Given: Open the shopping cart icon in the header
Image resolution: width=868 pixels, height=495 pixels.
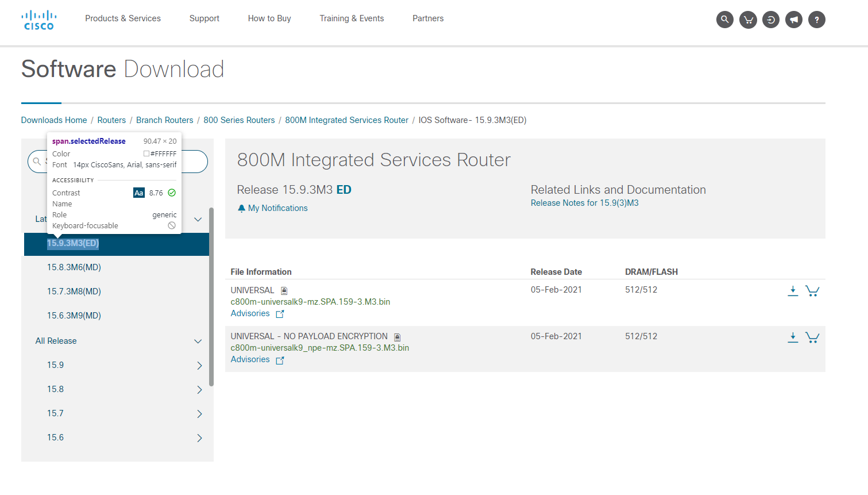Looking at the screenshot, I should (x=748, y=20).
